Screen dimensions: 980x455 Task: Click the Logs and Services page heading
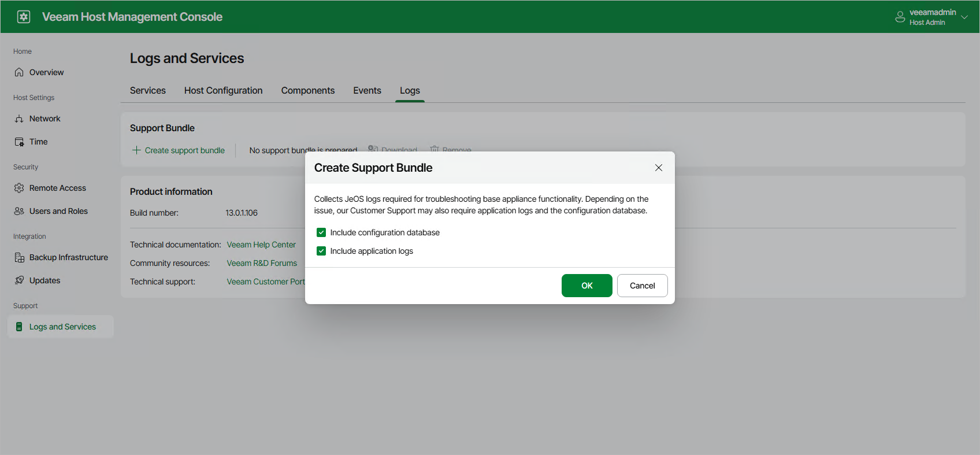(187, 58)
